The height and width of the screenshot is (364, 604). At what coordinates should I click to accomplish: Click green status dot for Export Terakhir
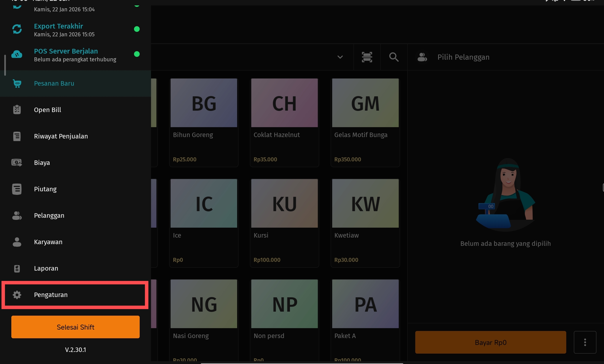137,29
